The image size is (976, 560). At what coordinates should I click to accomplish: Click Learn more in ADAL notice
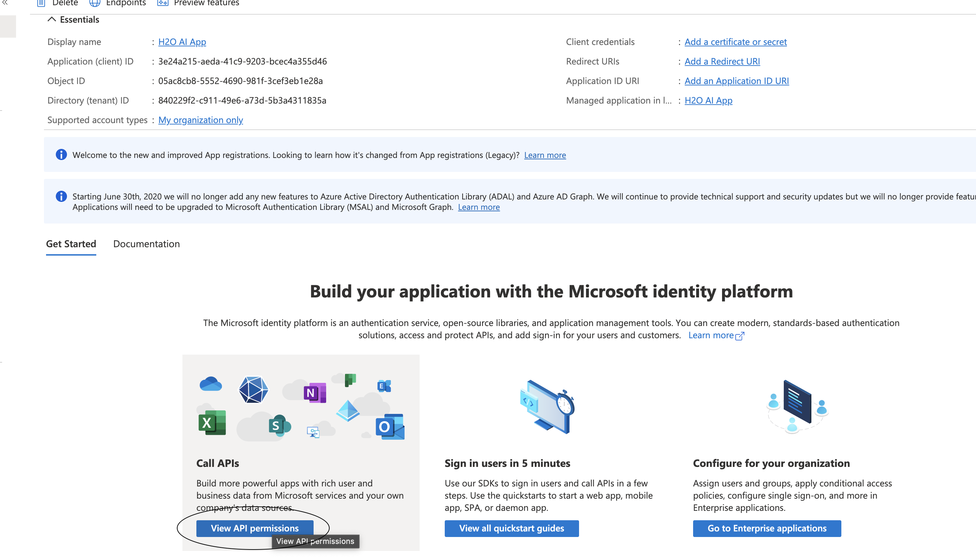479,207
